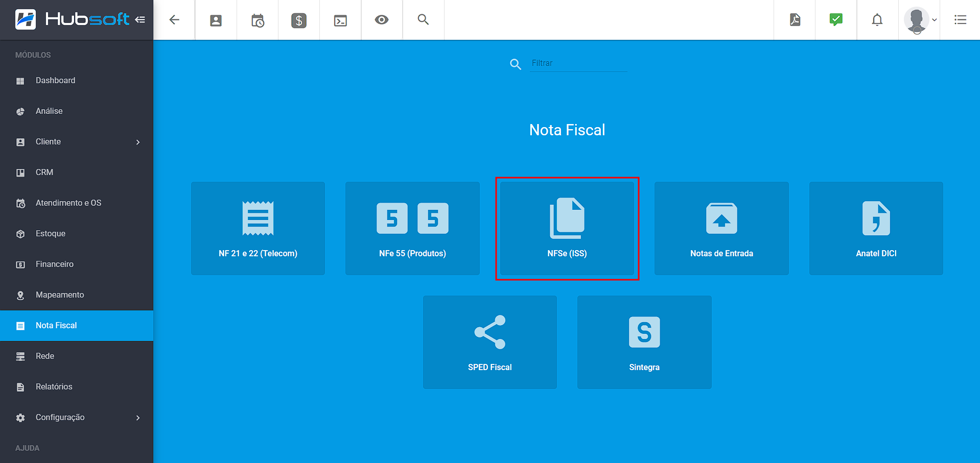The image size is (980, 463).
Task: Open the Relatórios module
Action: coord(54,387)
